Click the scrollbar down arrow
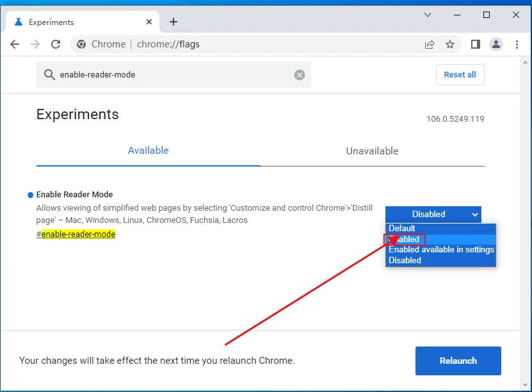 (x=525, y=385)
